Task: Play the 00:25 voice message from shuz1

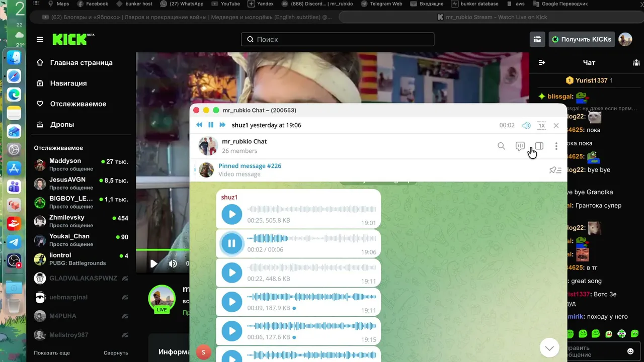Action: click(x=232, y=215)
